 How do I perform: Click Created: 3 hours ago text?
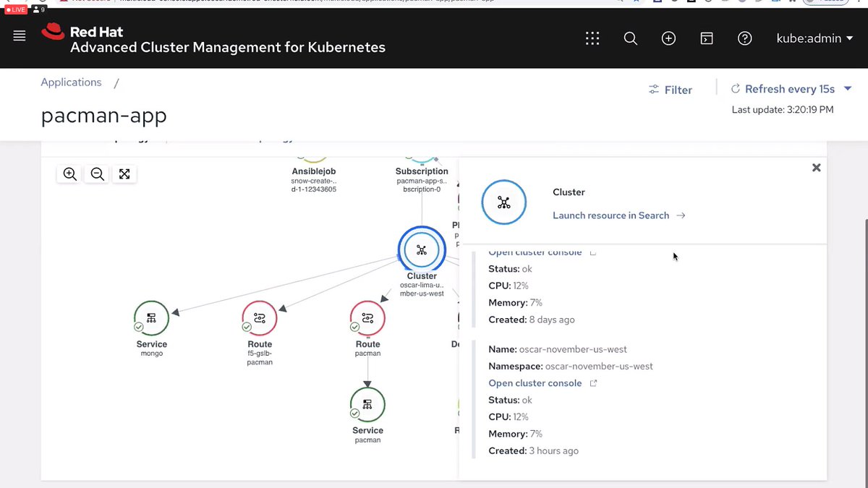point(533,450)
